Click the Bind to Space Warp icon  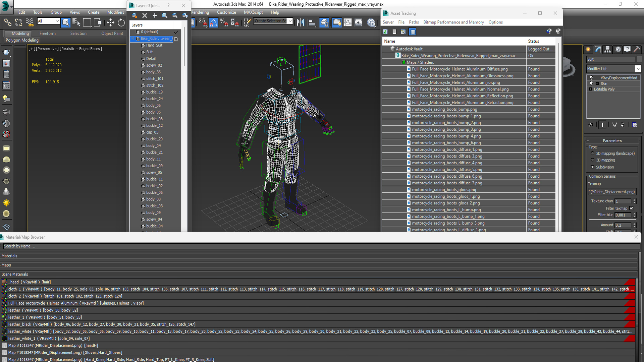click(30, 22)
